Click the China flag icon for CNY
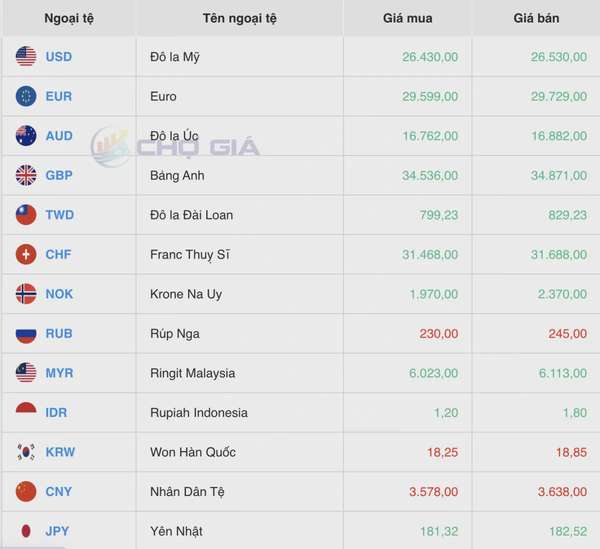Image resolution: width=600 pixels, height=549 pixels. tap(26, 492)
